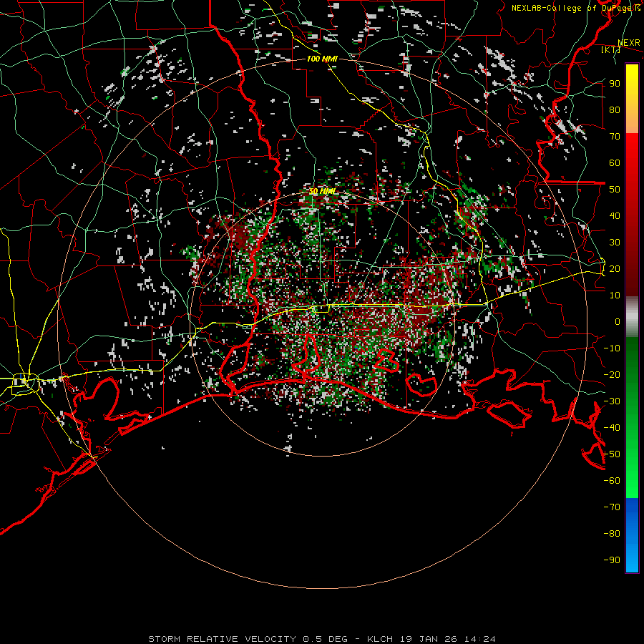
Task: Click the 60 value on the velocity scale
Action: [615, 162]
